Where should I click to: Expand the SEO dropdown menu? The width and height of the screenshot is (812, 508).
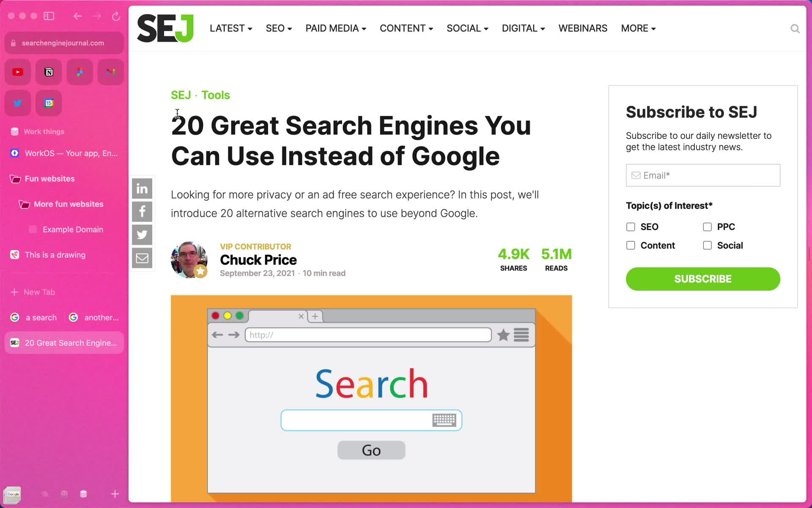click(x=279, y=28)
